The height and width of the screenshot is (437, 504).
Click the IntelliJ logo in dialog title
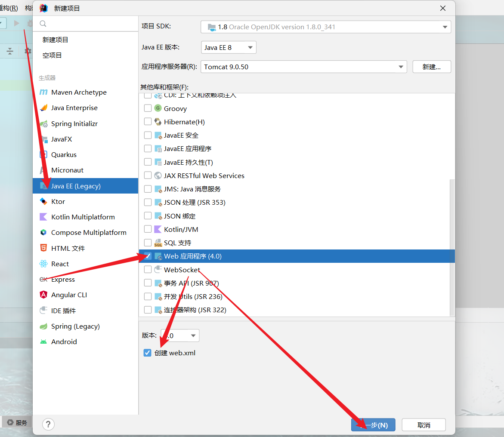tap(43, 8)
